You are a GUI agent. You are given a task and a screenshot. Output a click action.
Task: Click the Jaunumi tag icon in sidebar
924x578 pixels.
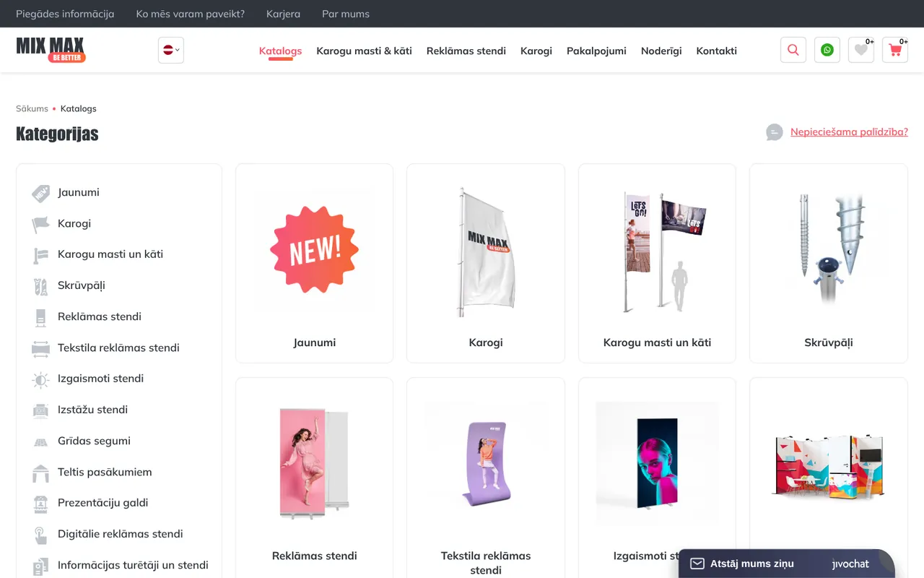click(40, 193)
